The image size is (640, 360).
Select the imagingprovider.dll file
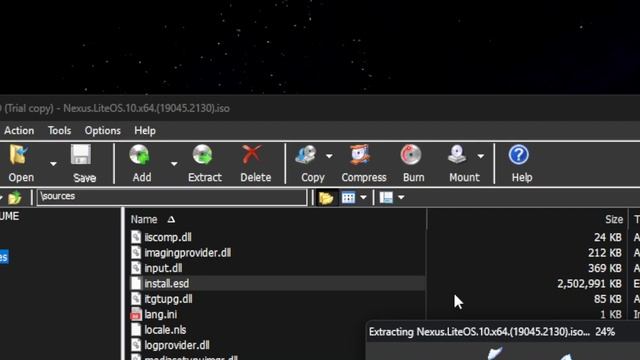tap(187, 253)
